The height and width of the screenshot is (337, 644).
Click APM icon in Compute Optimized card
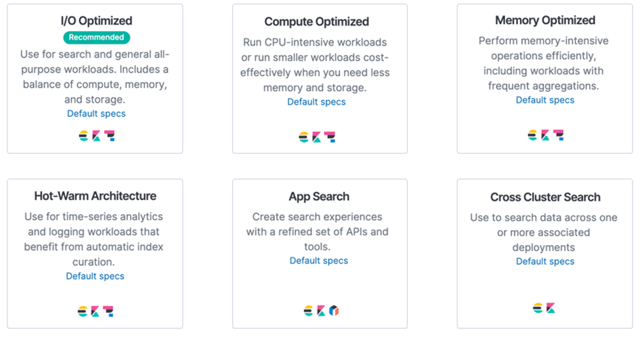tap(329, 138)
